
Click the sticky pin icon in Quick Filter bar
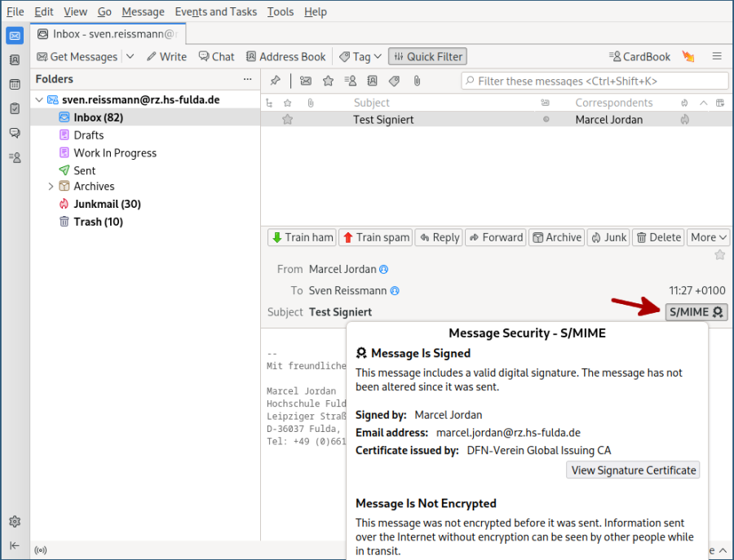(x=275, y=81)
